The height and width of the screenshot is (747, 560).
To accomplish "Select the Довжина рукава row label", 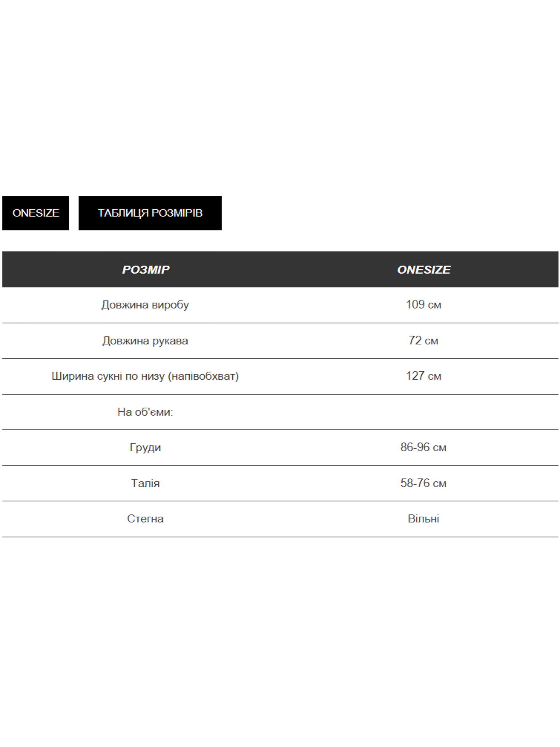I will [145, 341].
